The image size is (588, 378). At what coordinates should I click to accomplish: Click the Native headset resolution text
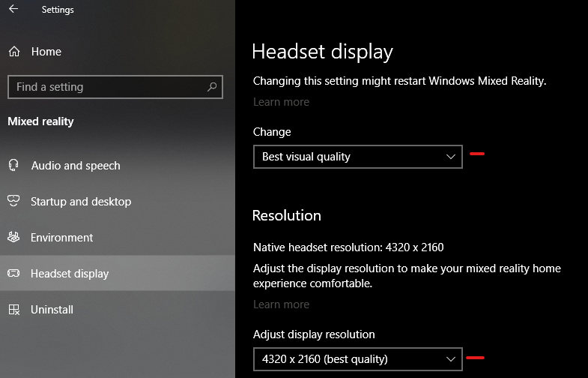point(348,247)
